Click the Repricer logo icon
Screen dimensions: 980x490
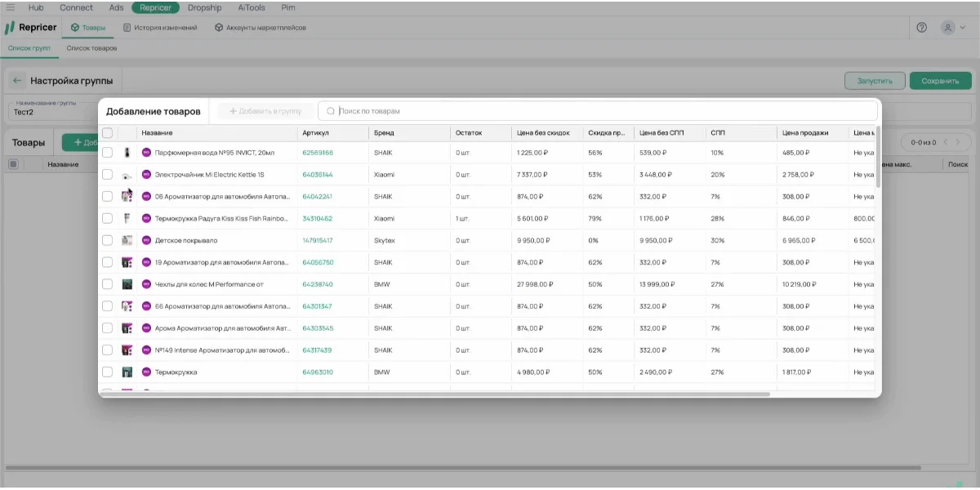pos(10,27)
